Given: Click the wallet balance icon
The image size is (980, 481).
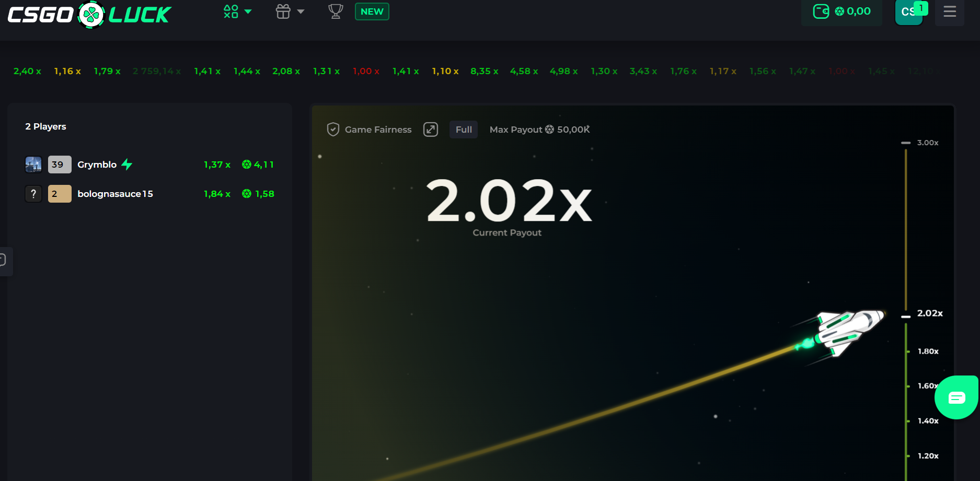Looking at the screenshot, I should [821, 11].
